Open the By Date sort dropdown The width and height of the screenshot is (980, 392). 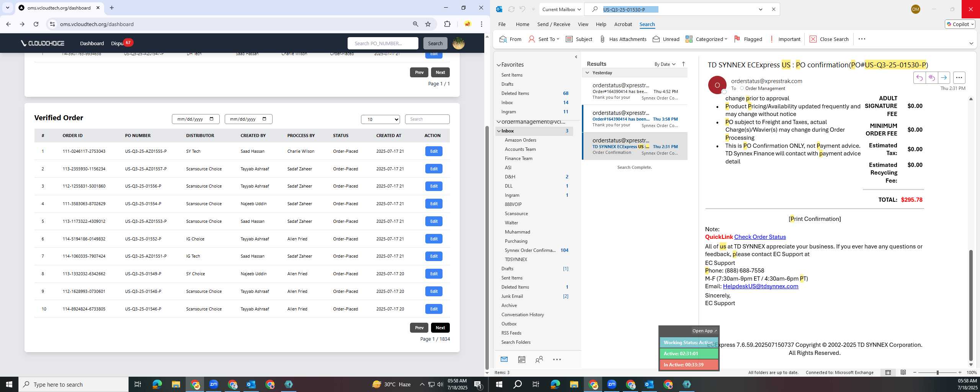(665, 64)
